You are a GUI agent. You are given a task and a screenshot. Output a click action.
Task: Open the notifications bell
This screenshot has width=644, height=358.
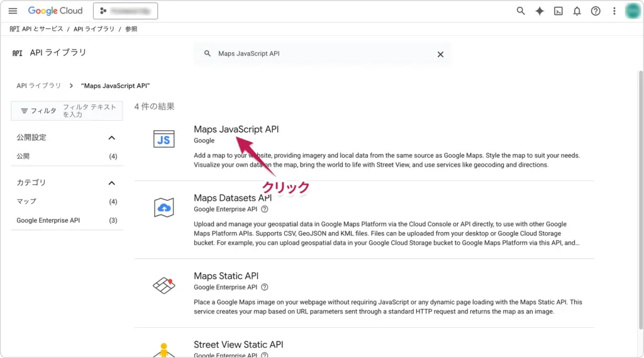coord(577,11)
